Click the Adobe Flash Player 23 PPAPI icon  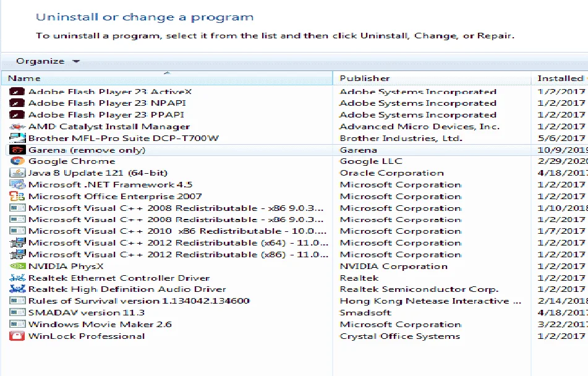(17, 114)
